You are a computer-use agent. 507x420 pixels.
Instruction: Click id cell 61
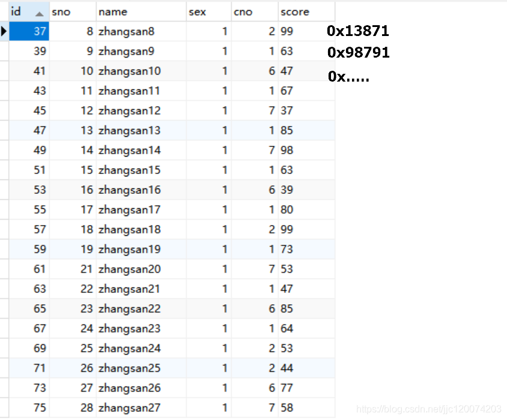tap(29, 269)
